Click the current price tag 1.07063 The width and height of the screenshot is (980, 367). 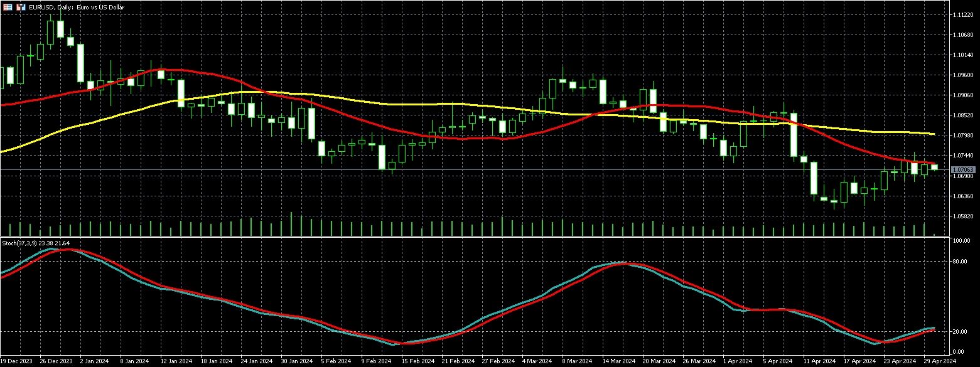click(x=962, y=170)
